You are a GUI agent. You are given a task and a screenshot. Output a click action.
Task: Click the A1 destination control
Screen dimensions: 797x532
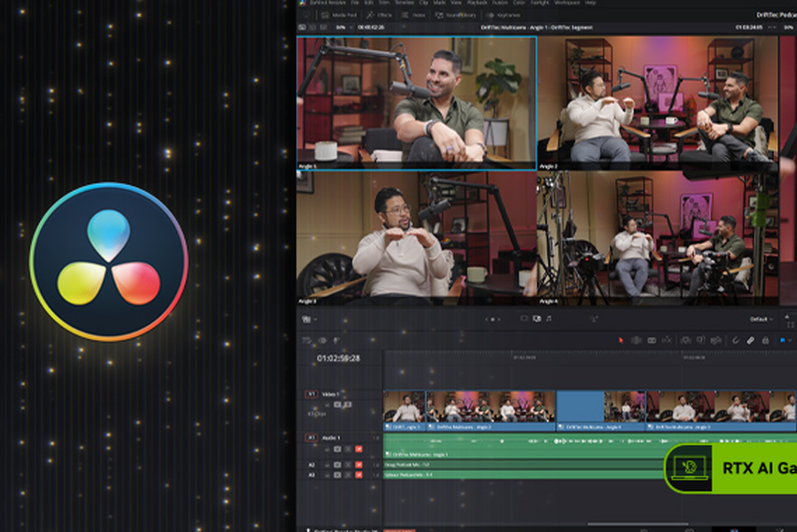pos(311,437)
